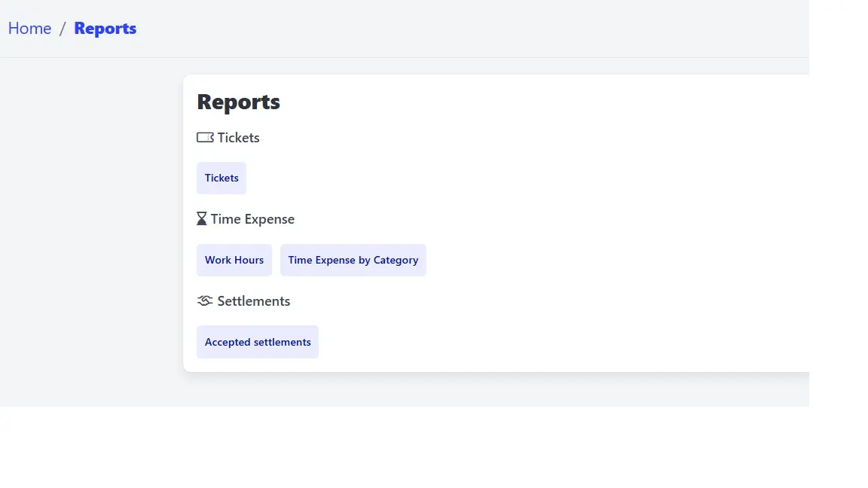The image size is (868, 488).
Task: Go to Home via breadcrumb link
Action: click(29, 29)
